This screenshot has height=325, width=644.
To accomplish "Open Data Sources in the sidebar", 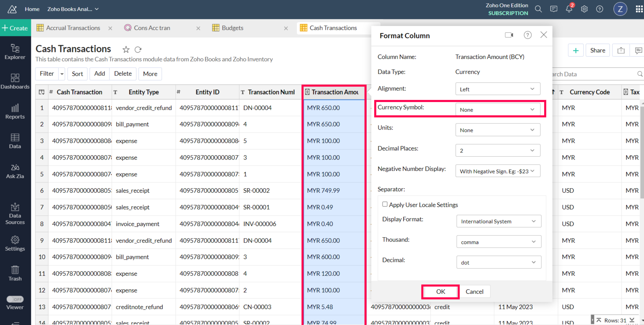I will (15, 214).
